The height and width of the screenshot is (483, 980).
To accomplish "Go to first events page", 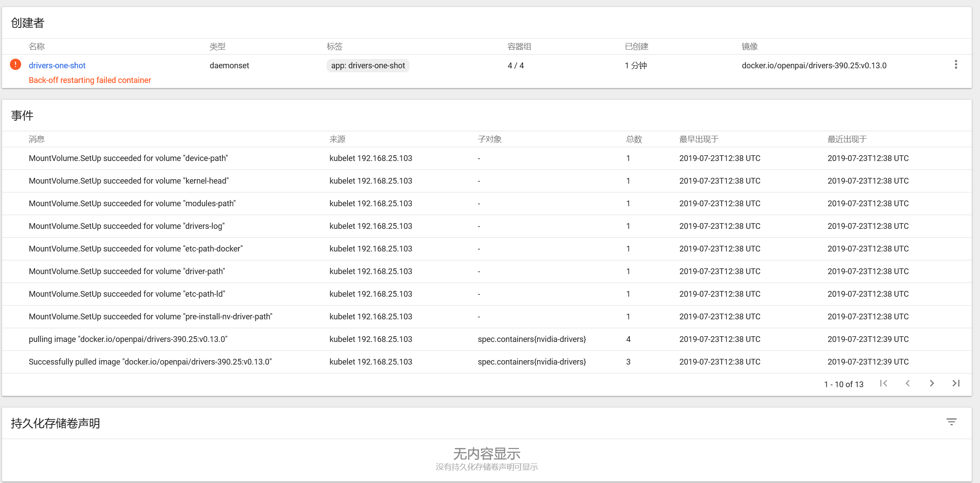I will click(x=883, y=384).
